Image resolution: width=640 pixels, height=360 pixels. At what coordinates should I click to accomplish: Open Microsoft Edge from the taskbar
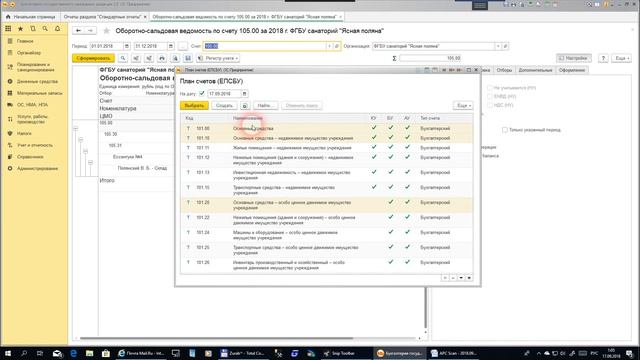tap(73, 353)
